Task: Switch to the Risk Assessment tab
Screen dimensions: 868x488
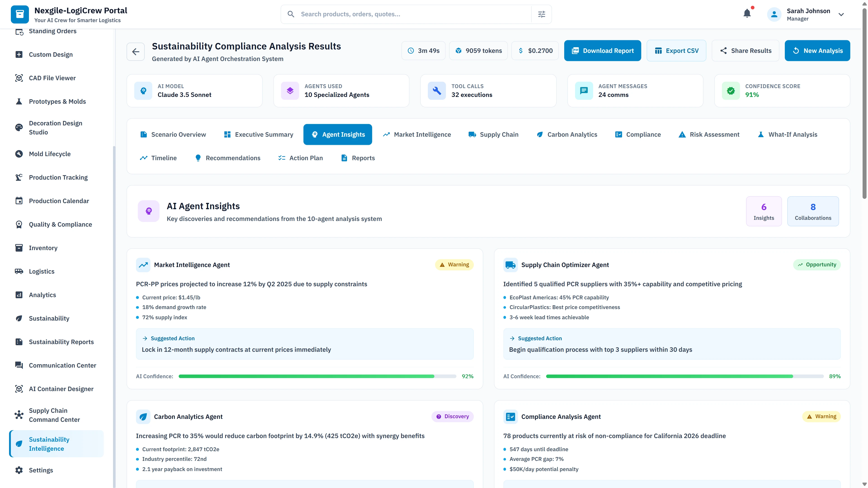Action: [709, 134]
